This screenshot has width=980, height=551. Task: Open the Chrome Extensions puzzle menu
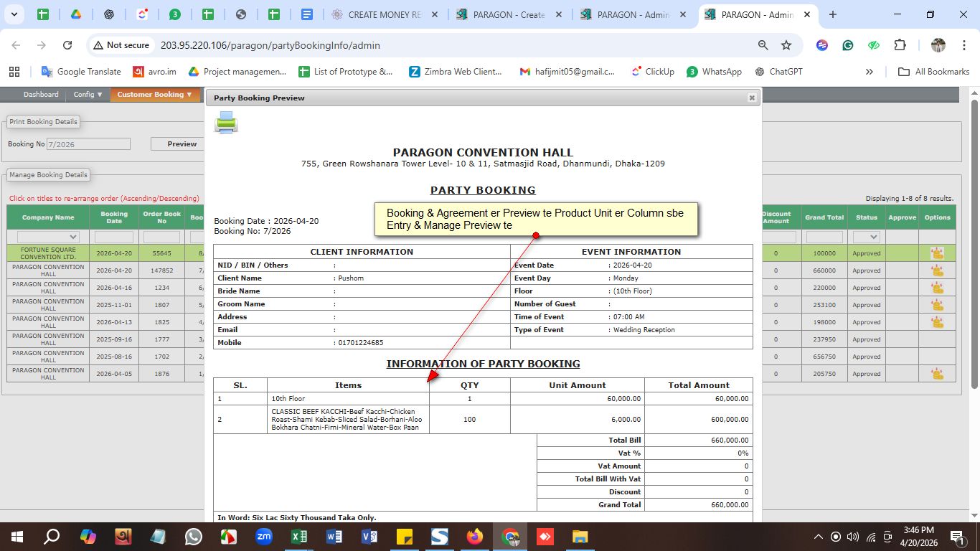(900, 45)
